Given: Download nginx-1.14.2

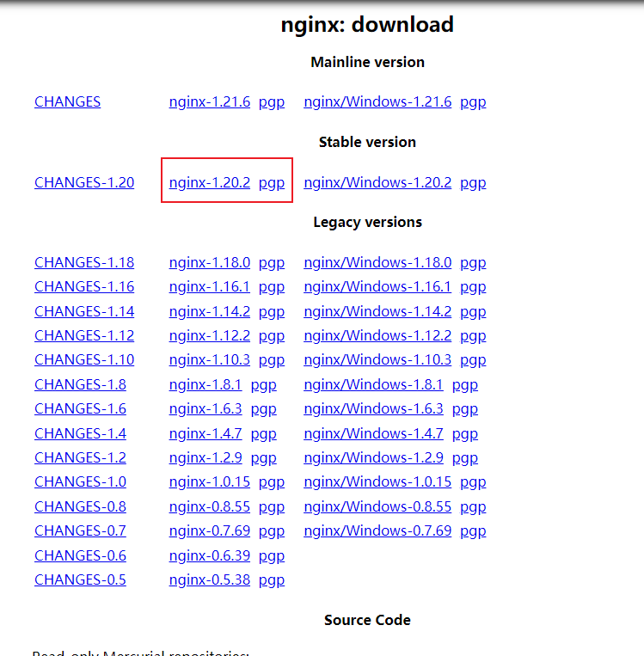Looking at the screenshot, I should click(209, 311).
